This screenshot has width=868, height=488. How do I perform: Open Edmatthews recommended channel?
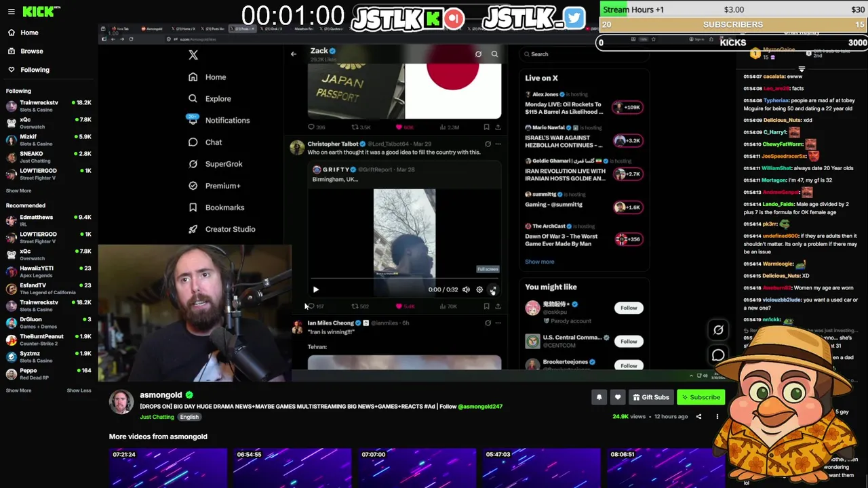[47, 220]
